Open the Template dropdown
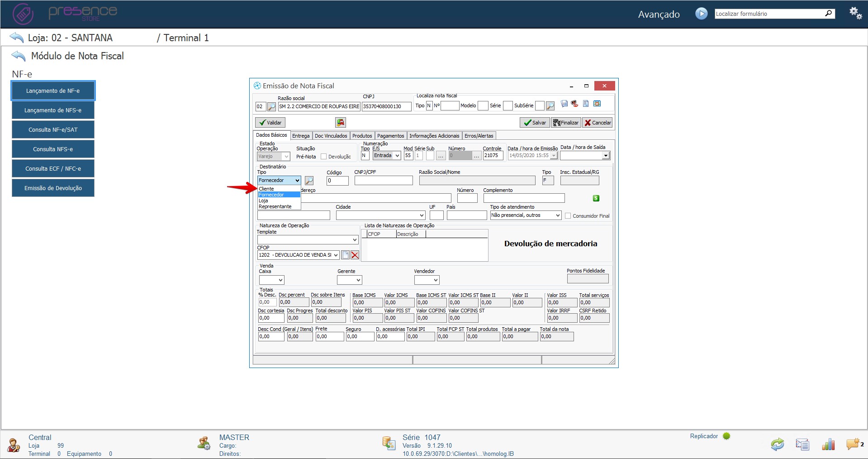The width and height of the screenshot is (868, 459). click(355, 240)
